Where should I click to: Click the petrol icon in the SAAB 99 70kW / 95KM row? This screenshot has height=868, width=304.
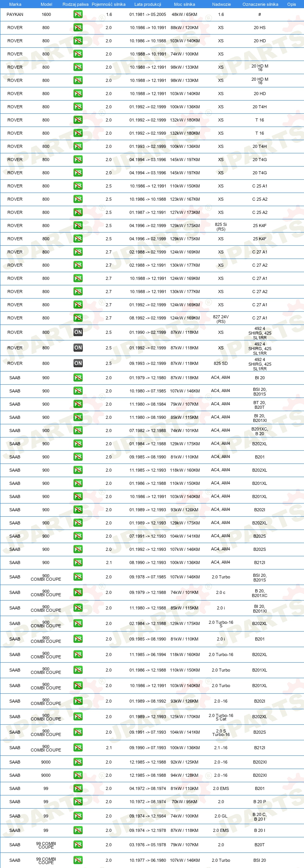78,802
